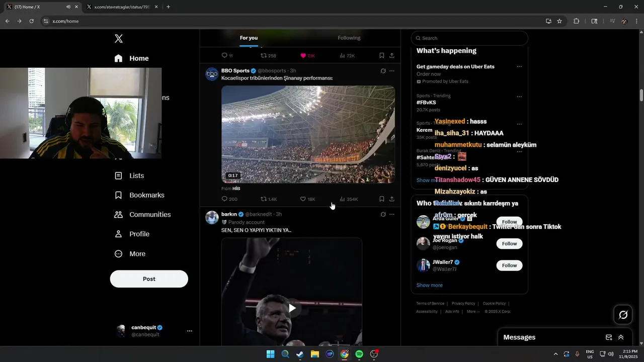
Task: Follow Arda Güler
Action: [x=509, y=222]
